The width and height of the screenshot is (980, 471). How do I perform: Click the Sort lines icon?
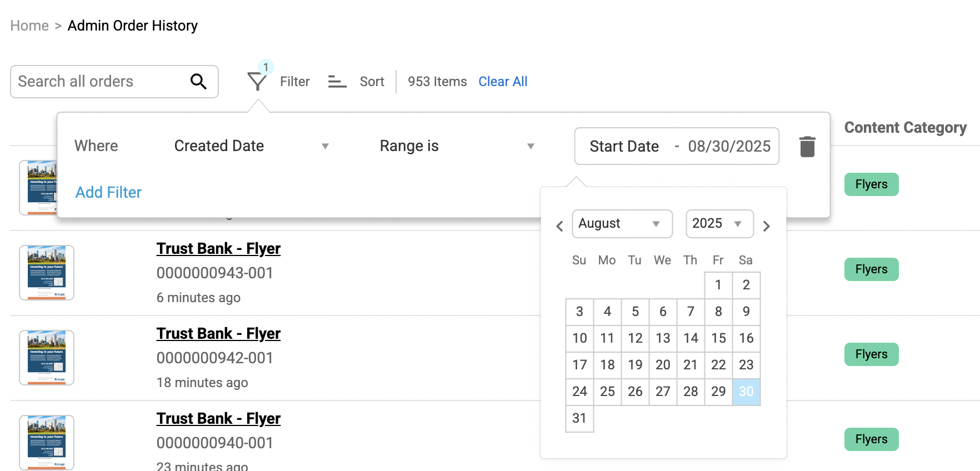point(337,82)
